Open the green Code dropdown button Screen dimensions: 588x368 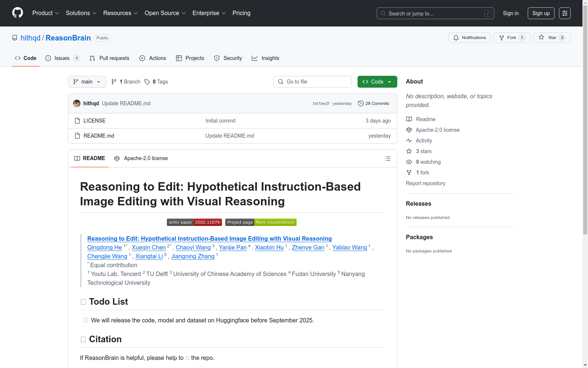[x=377, y=82]
